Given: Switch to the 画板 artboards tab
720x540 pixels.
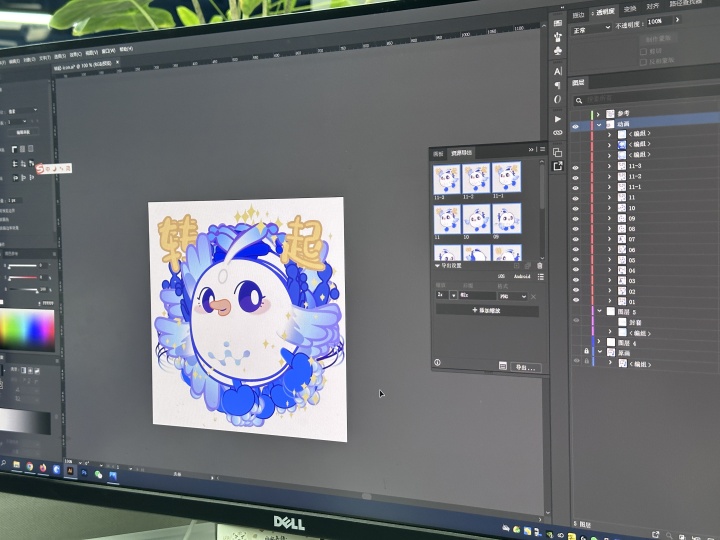Looking at the screenshot, I should tap(439, 154).
